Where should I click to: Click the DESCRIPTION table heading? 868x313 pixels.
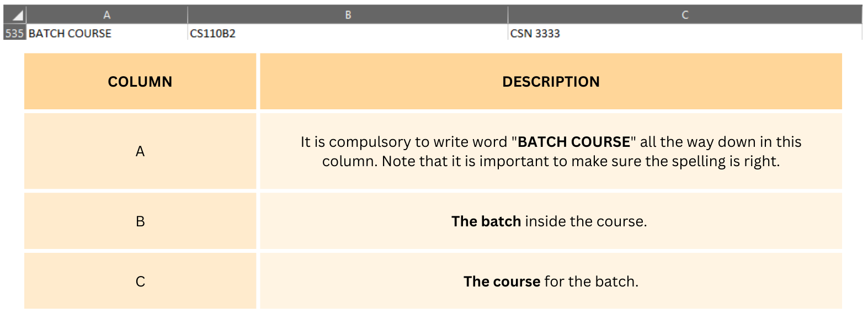click(x=551, y=82)
